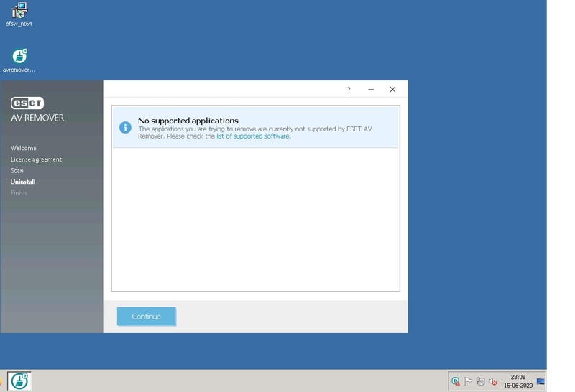Select the Uninstall step in sidebar

(23, 182)
